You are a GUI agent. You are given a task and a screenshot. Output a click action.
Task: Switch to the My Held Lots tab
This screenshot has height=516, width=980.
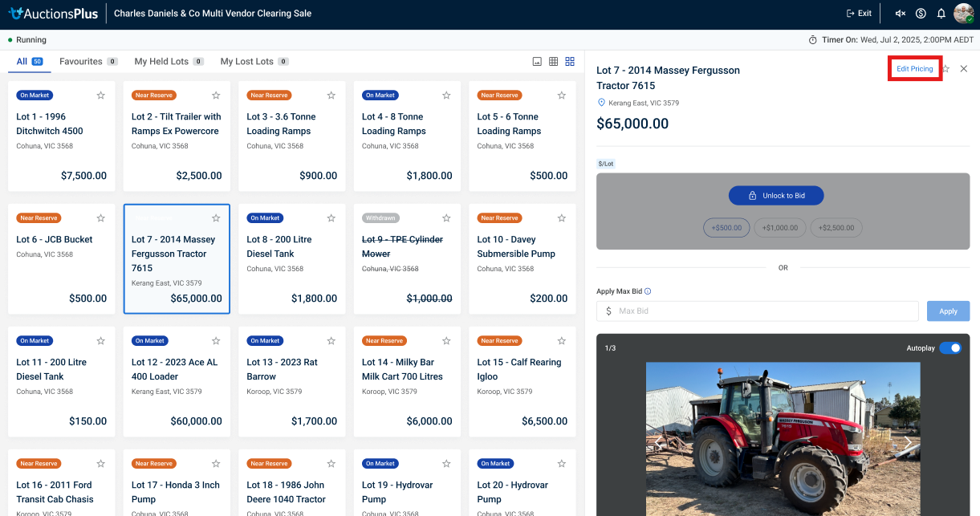[x=161, y=62]
